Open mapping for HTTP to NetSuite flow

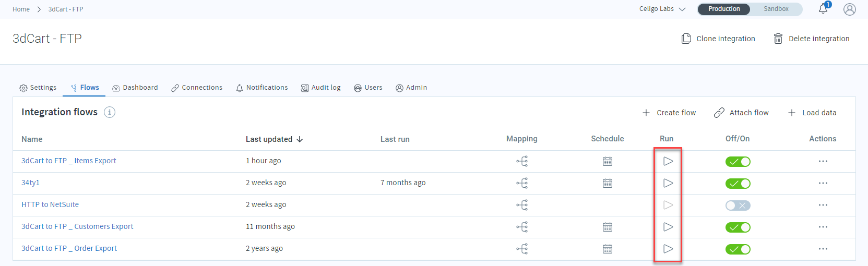(x=522, y=205)
